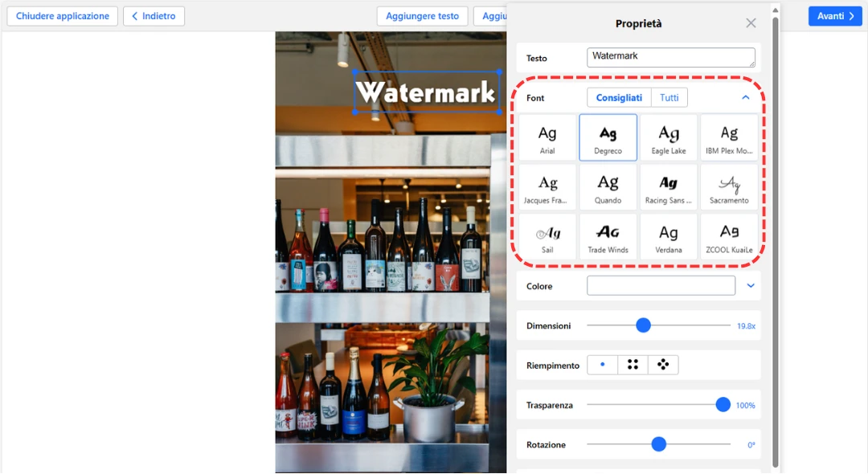Image resolution: width=868 pixels, height=474 pixels.
Task: Pick the Sail font tile
Action: (x=547, y=237)
